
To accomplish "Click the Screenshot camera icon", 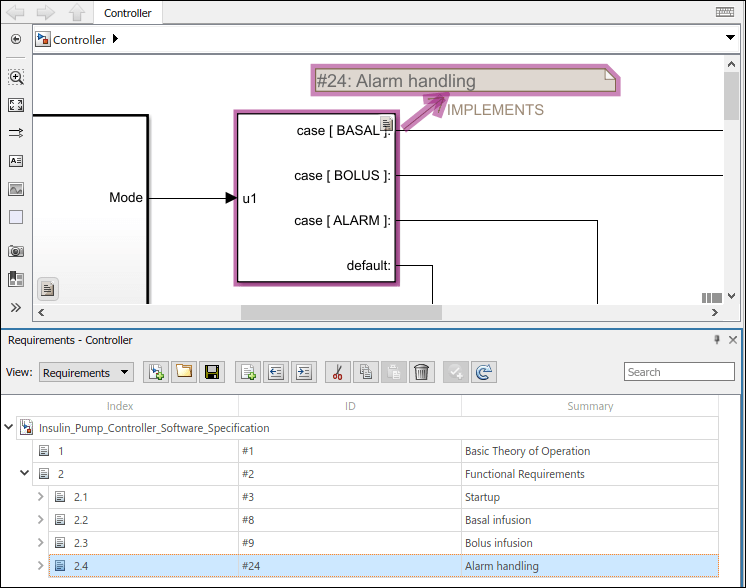I will pyautogui.click(x=16, y=251).
